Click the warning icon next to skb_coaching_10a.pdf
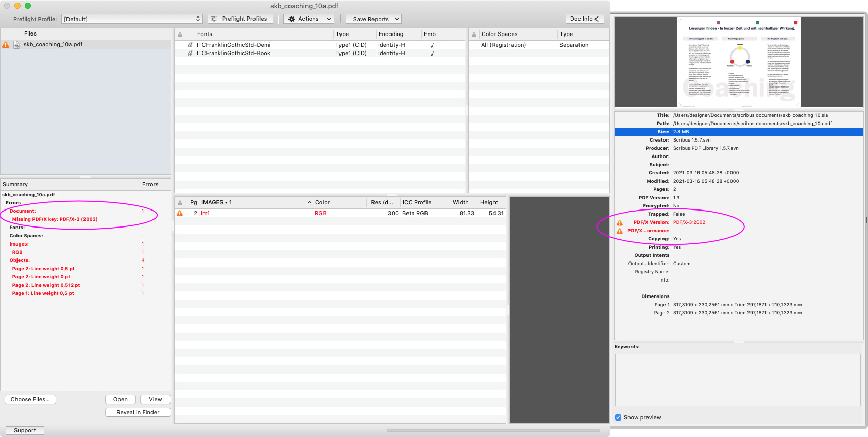Screen dimensions: 868x437 click(x=6, y=45)
